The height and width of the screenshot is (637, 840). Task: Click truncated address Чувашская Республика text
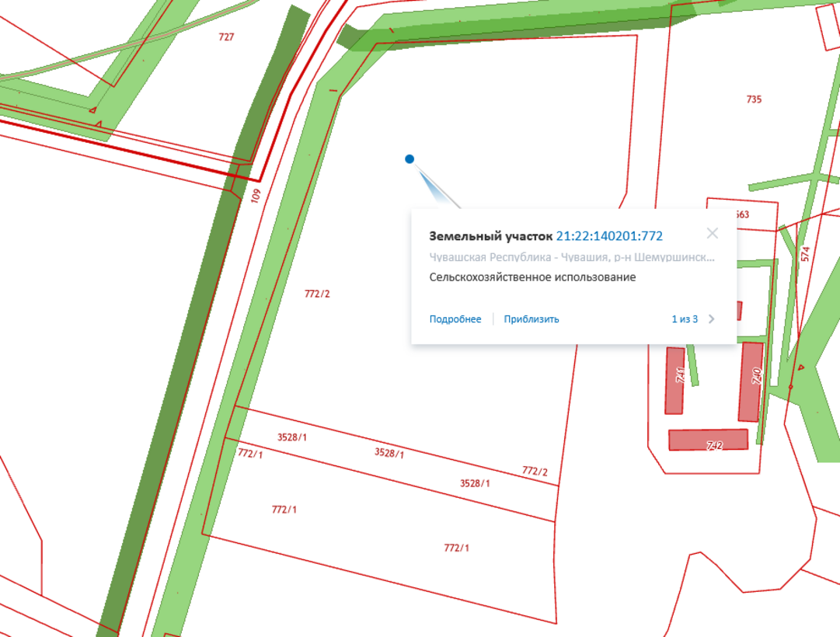coord(572,257)
